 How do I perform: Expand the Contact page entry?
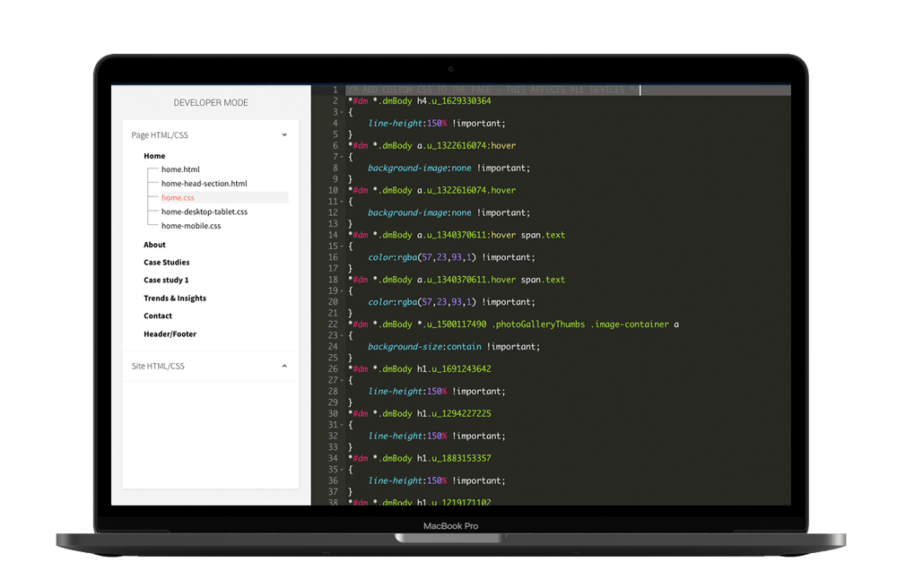[x=158, y=316]
